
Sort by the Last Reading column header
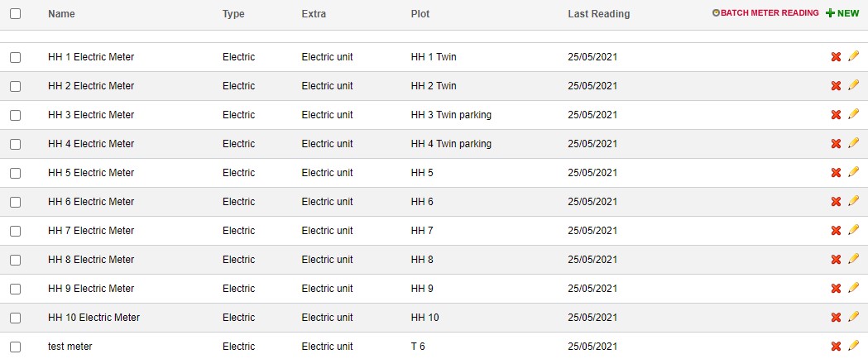point(598,14)
